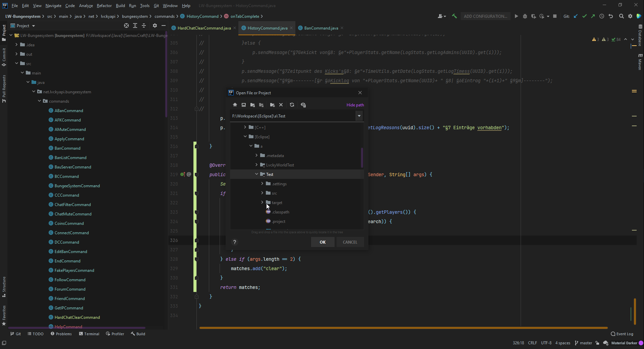
Task: Collapse the [Eclipse] folder in dialog tree
Action: tap(245, 137)
